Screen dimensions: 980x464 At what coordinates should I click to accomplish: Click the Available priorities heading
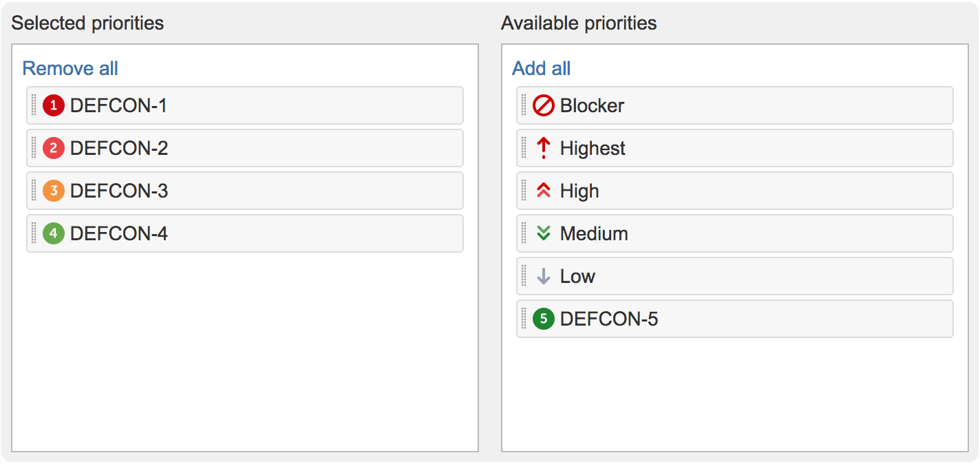click(x=579, y=23)
